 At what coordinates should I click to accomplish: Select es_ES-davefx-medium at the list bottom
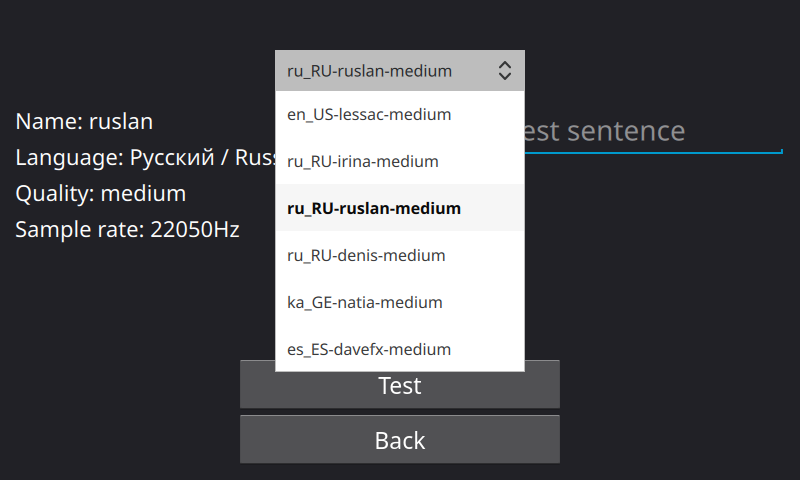tap(399, 349)
